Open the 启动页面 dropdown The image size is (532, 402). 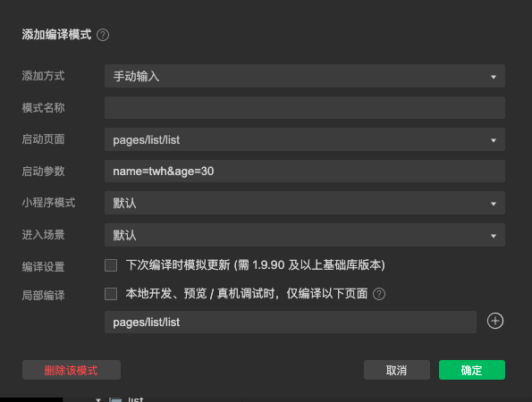coord(305,139)
